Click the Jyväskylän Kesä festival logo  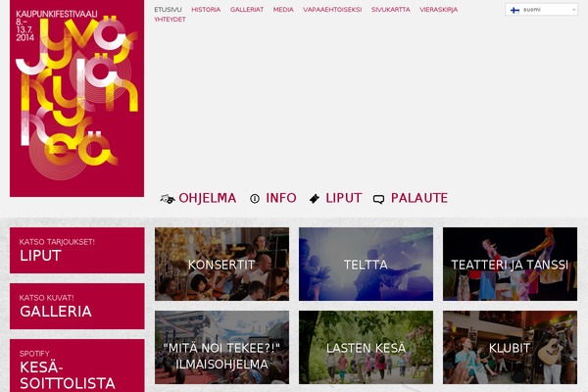[x=76, y=98]
